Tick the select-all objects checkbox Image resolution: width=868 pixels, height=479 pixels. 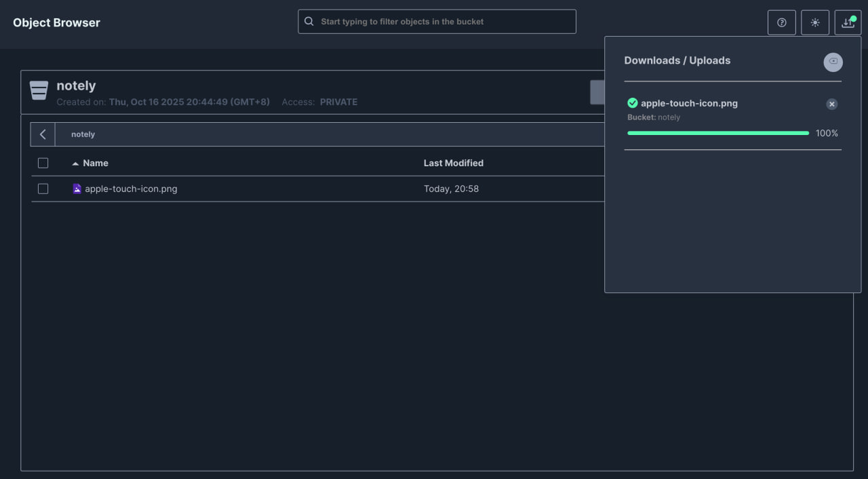coord(43,163)
